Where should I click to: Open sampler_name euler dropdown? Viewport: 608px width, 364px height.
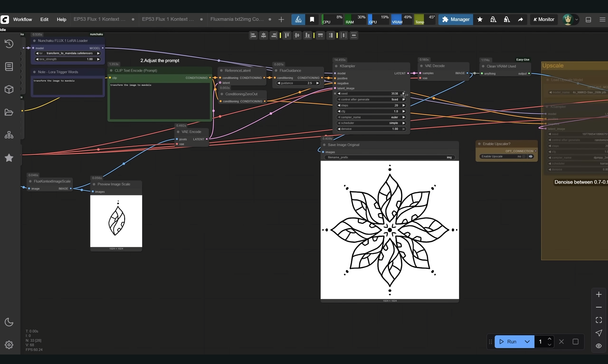pos(371,117)
